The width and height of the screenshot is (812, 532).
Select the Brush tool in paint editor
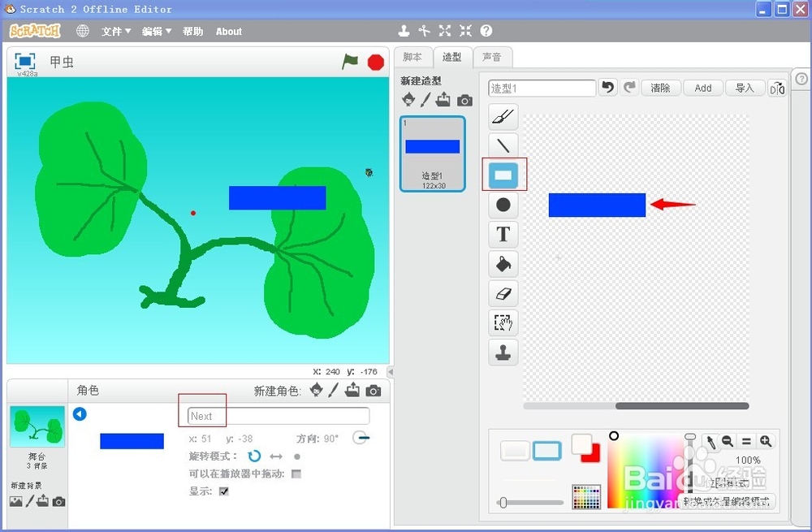click(x=503, y=116)
